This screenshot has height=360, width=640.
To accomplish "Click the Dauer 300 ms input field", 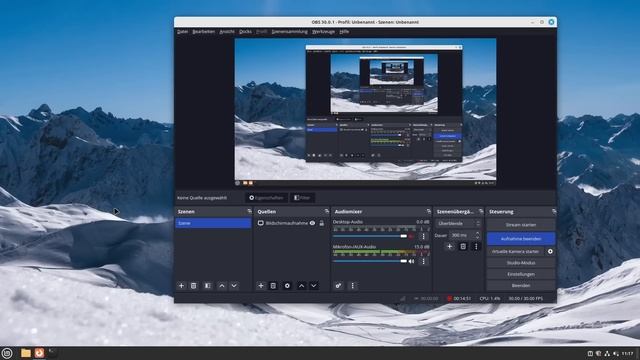I will coord(461,236).
